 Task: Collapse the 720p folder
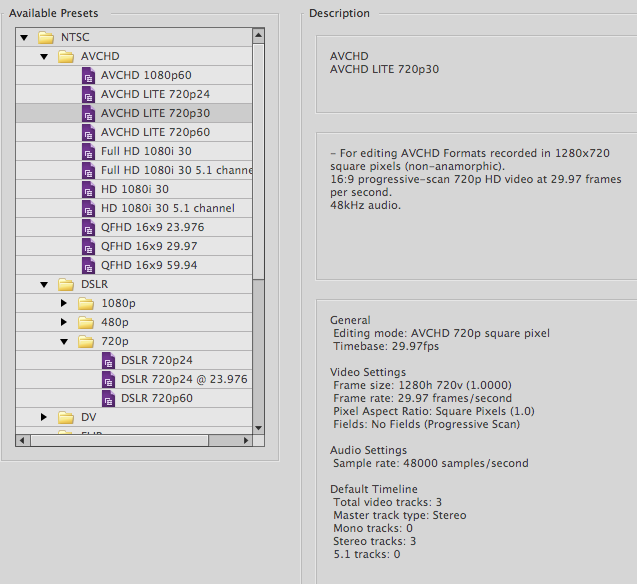click(64, 342)
